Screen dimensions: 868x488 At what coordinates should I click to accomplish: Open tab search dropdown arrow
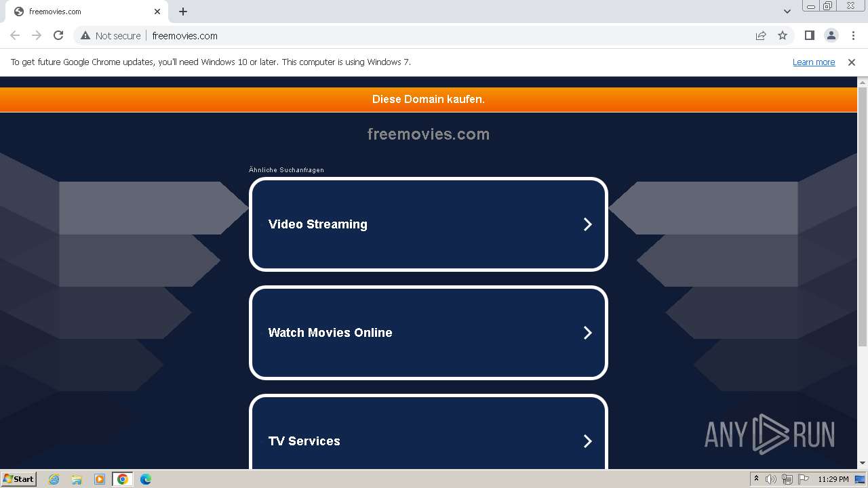787,12
